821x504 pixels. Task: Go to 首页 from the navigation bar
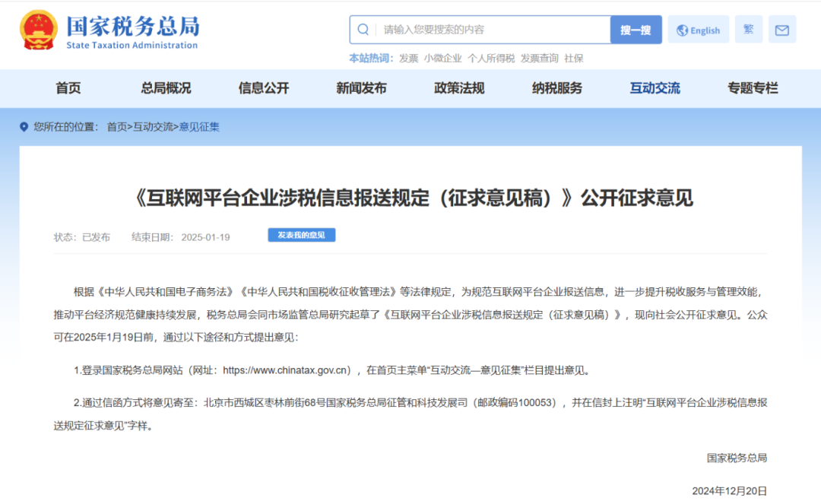pos(68,88)
